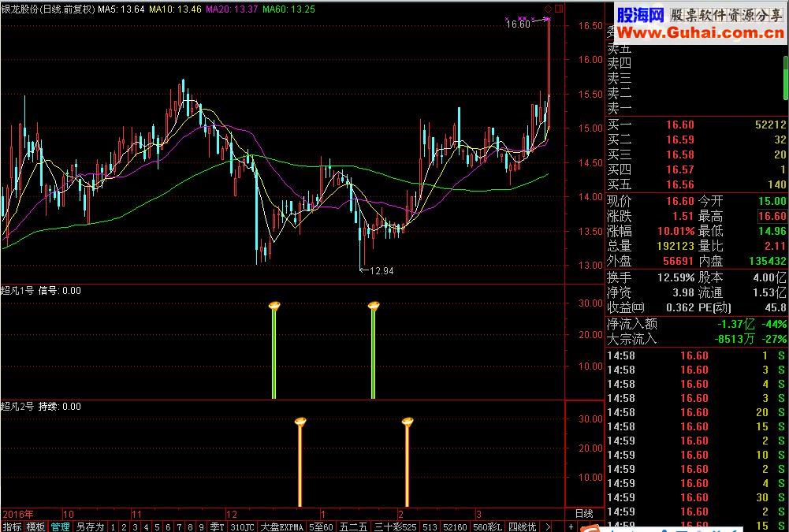Screen dimensions: 789x532
Task: Click the 14:59 trade row with volume 30
Action: pyautogui.click(x=696, y=497)
